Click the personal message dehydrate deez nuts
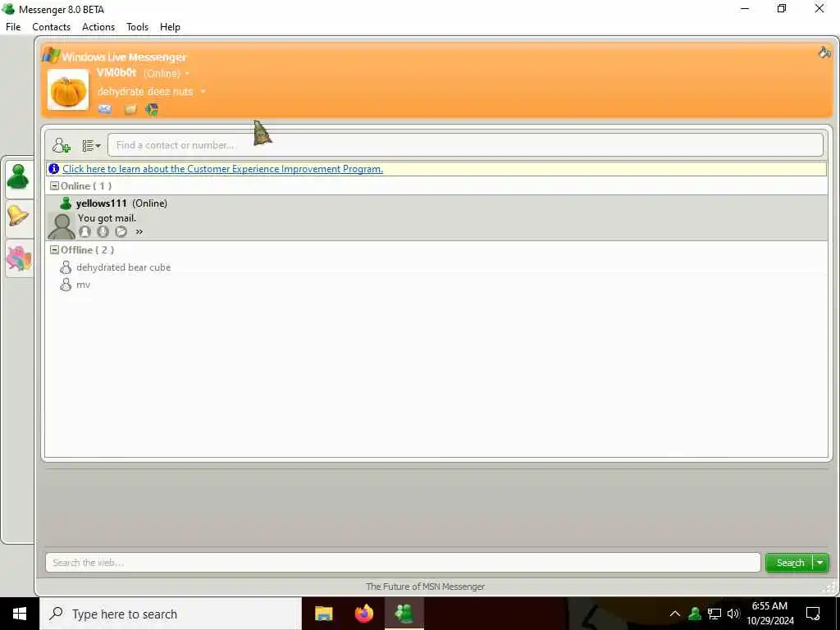Screen dimensions: 840x630 coord(145,92)
